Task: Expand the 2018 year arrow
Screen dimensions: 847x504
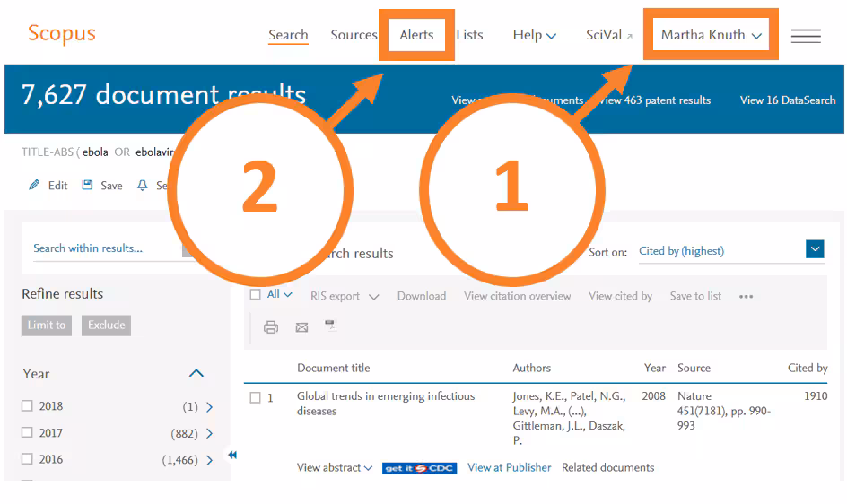Action: (x=210, y=407)
